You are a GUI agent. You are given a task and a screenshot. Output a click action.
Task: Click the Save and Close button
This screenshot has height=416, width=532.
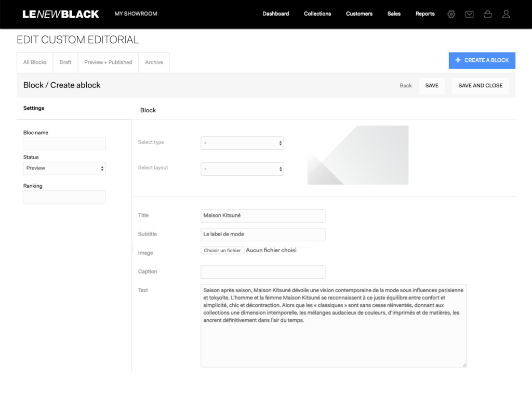pos(481,86)
